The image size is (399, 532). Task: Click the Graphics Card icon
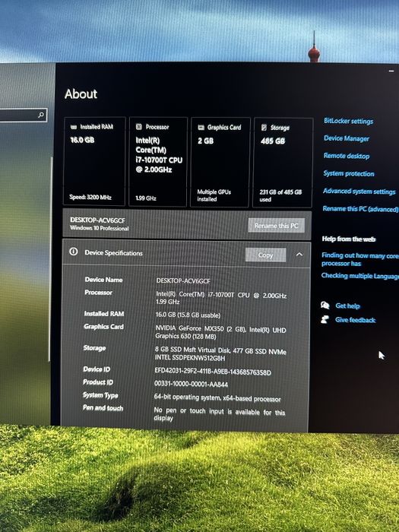pyautogui.click(x=201, y=128)
